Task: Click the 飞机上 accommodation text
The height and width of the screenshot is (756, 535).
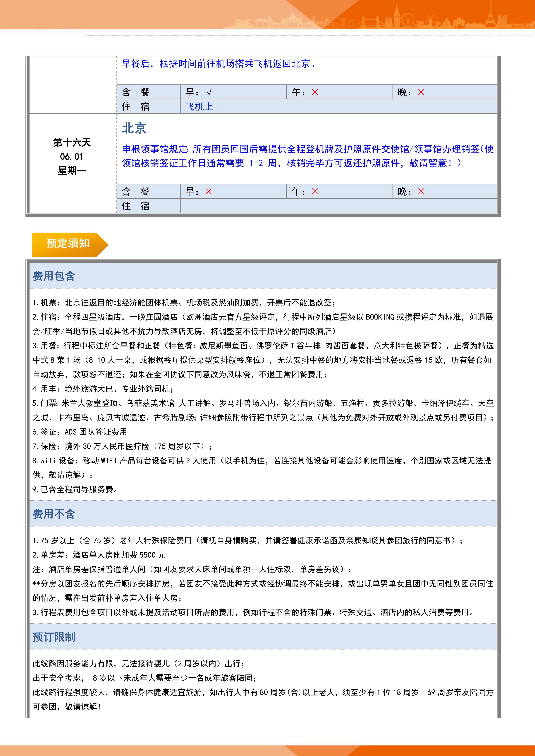Action: (199, 107)
